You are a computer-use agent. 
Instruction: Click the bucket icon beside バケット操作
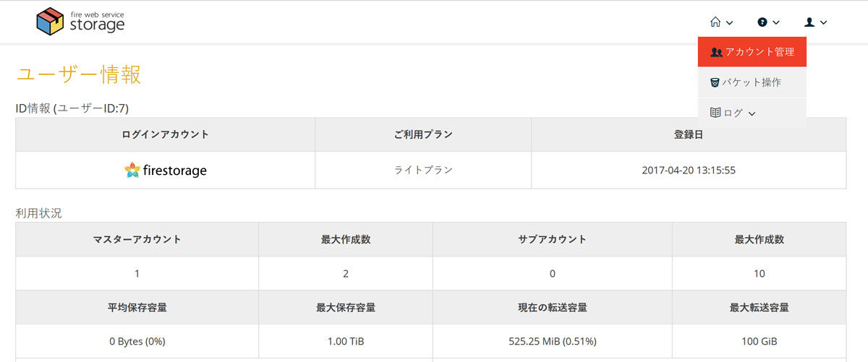click(x=715, y=82)
